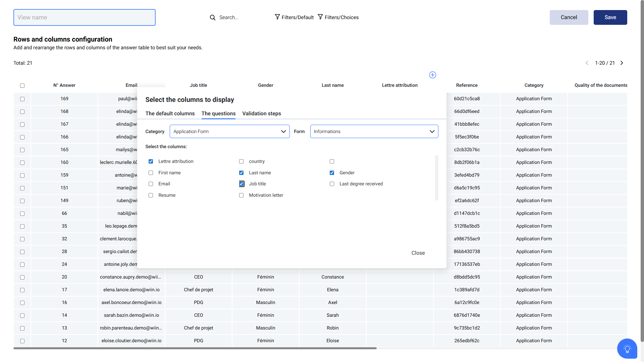Screen dimensions: 644x362
Task: Click the Save button
Action: 610,17
